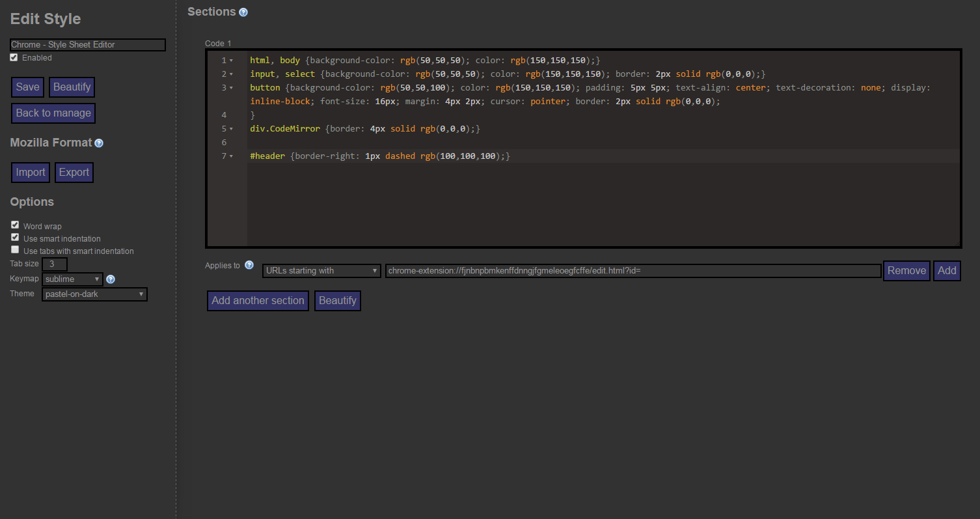This screenshot has height=519, width=980.
Task: Click the Remove button next to the URL
Action: point(906,270)
